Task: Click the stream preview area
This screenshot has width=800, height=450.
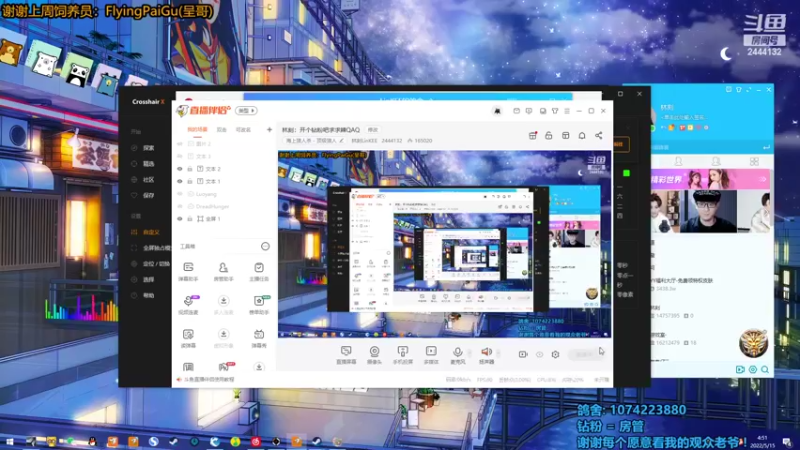Action: click(444, 244)
